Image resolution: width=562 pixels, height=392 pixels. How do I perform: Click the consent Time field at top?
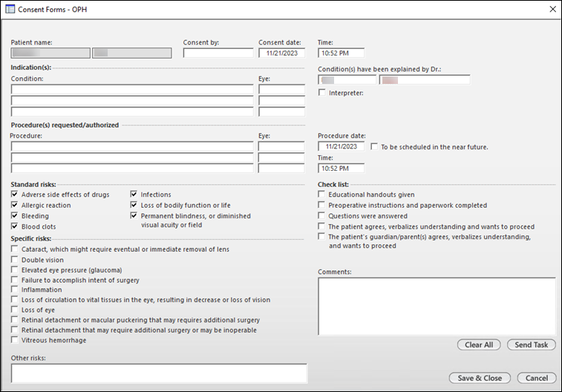341,53
